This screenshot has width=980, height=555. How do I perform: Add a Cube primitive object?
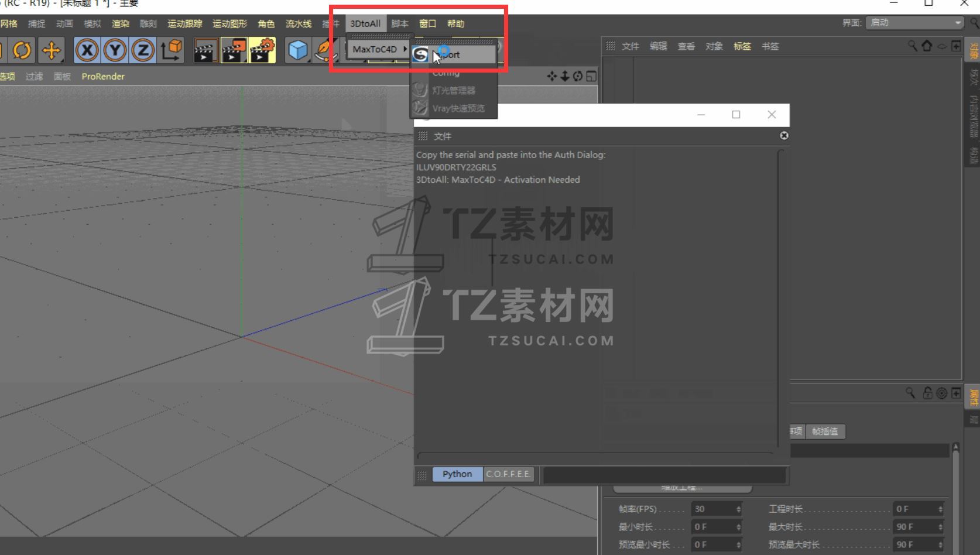tap(298, 50)
